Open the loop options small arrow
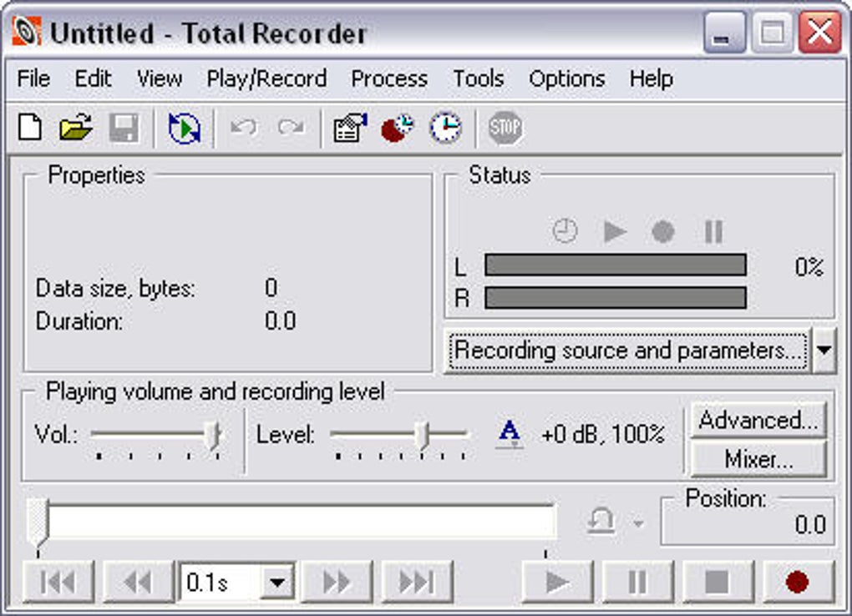The height and width of the screenshot is (616, 852). (638, 523)
